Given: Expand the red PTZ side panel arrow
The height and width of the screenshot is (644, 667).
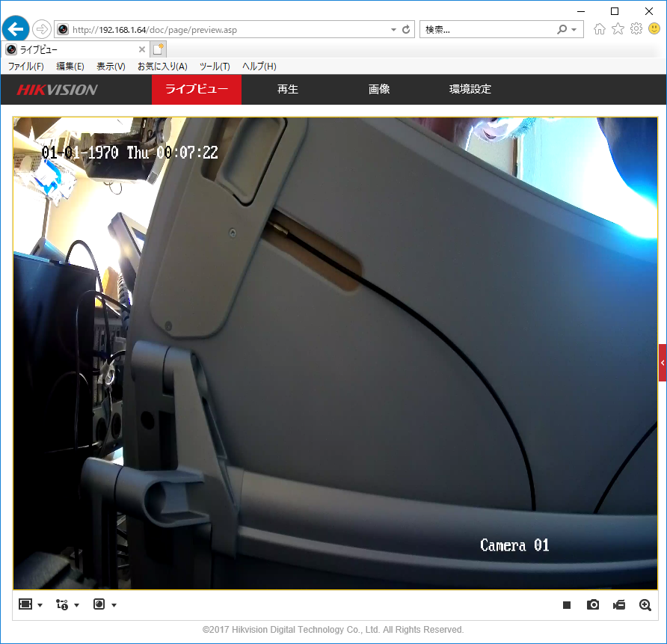Looking at the screenshot, I should [663, 363].
